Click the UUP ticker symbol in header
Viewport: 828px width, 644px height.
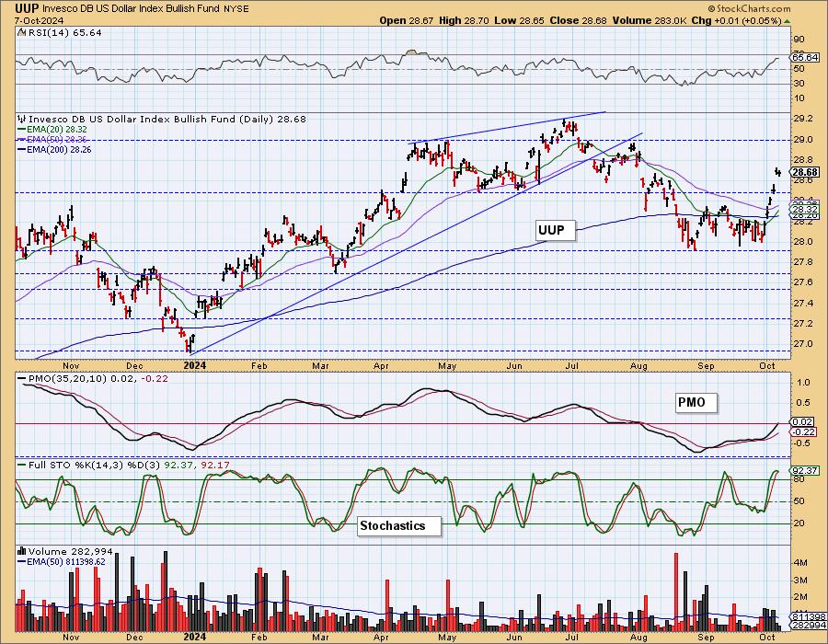(x=27, y=8)
